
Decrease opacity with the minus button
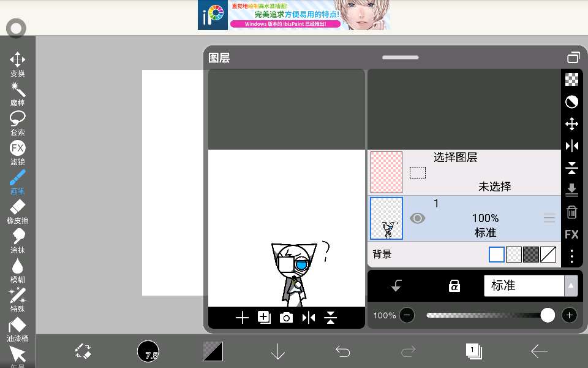coord(407,315)
